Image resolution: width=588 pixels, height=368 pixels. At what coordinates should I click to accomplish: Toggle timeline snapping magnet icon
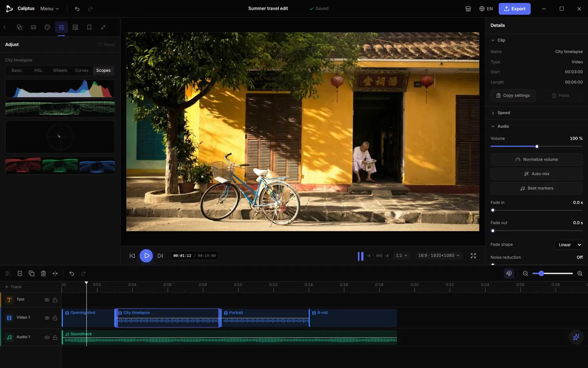click(509, 273)
